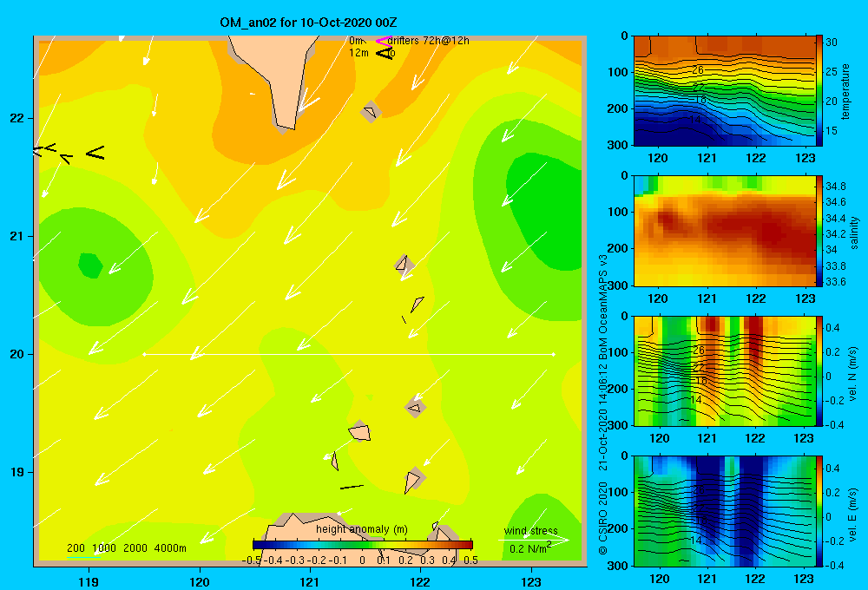
Task: Click the 'salinity' colorbar axis label
Action: [854, 233]
